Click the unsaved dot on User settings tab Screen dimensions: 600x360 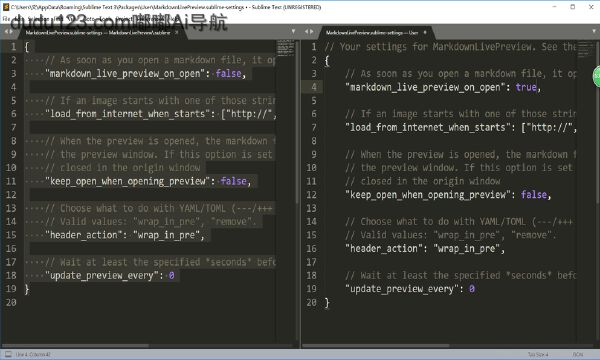coord(425,33)
